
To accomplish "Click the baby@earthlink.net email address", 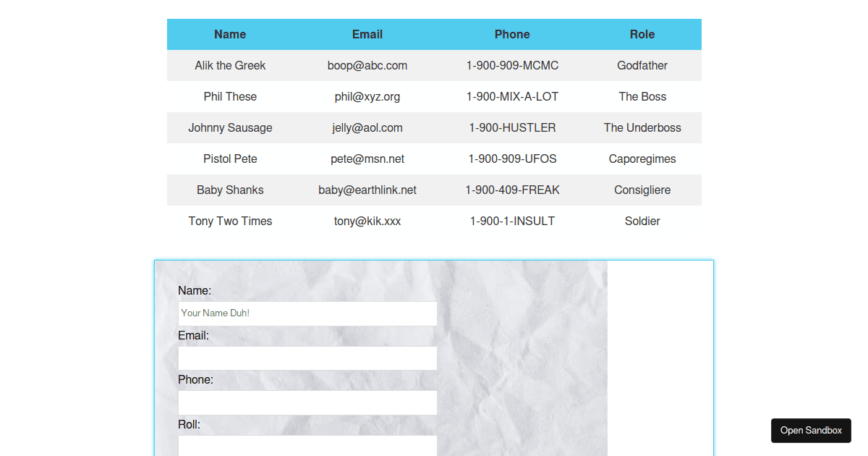I will click(x=367, y=190).
